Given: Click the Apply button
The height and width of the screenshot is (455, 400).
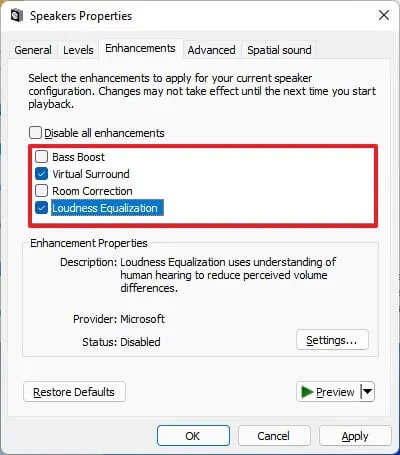Looking at the screenshot, I should [x=355, y=436].
